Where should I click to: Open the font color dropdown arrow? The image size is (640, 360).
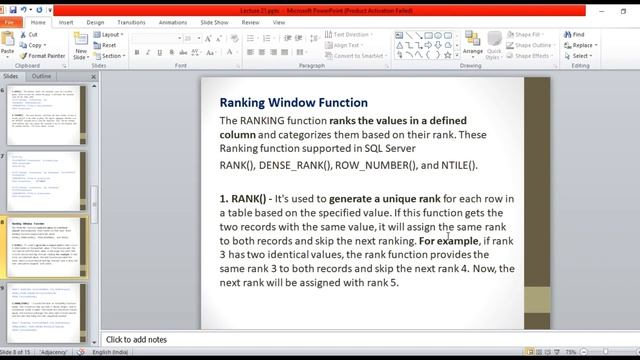point(236,52)
